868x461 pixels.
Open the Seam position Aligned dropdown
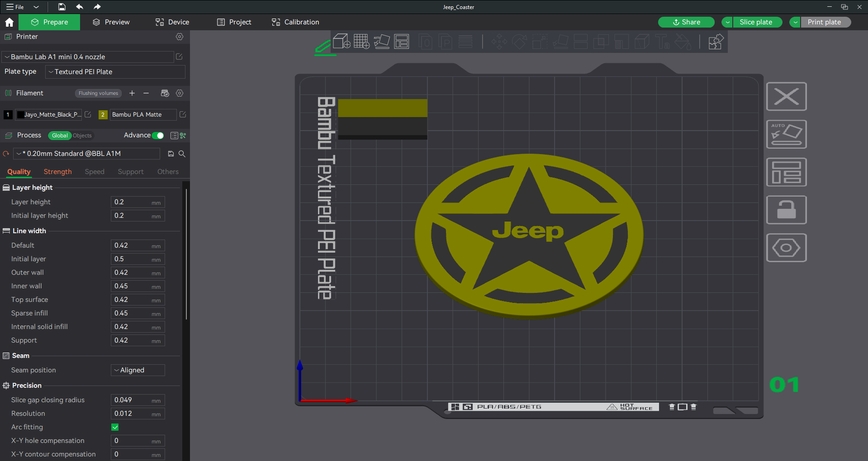[138, 370]
